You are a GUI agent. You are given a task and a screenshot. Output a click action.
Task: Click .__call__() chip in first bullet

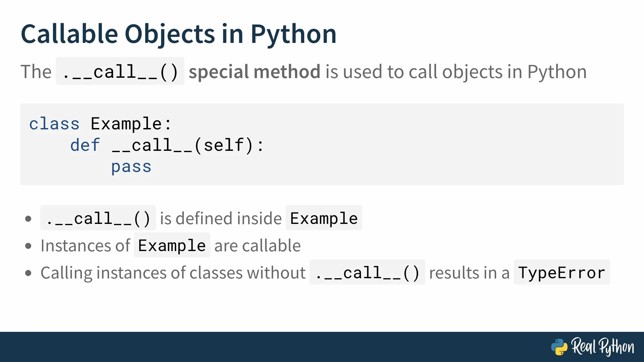pyautogui.click(x=98, y=218)
